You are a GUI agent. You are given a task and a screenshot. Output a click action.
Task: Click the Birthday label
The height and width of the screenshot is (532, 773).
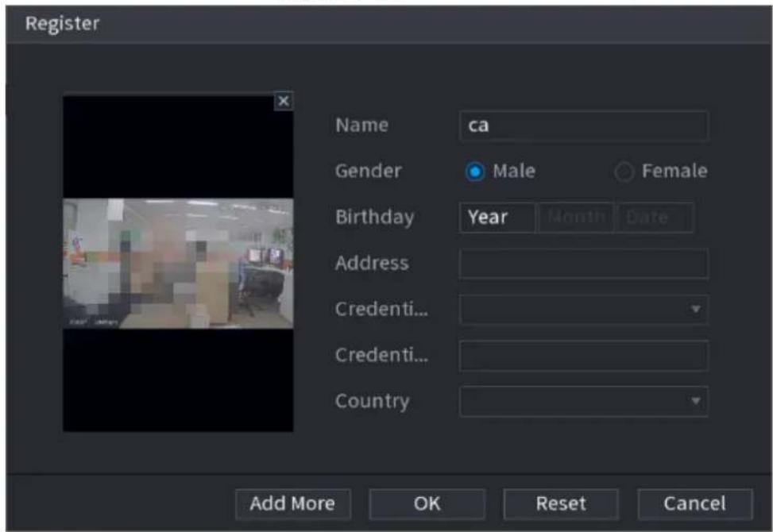(375, 218)
